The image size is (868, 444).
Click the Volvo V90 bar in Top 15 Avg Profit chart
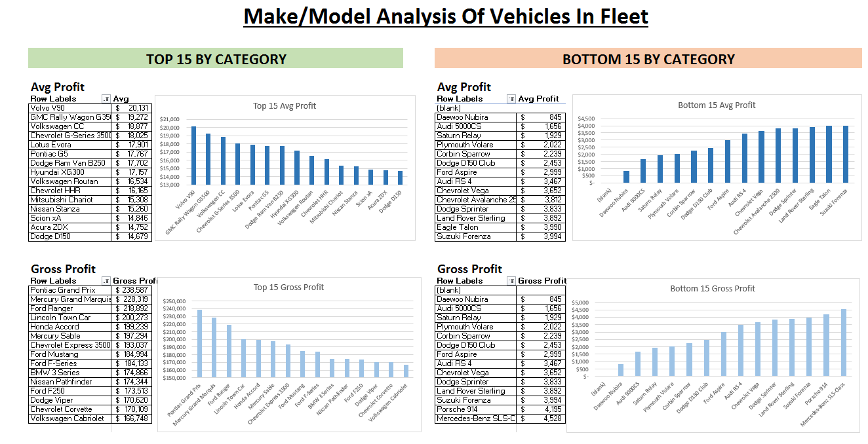[x=193, y=155]
